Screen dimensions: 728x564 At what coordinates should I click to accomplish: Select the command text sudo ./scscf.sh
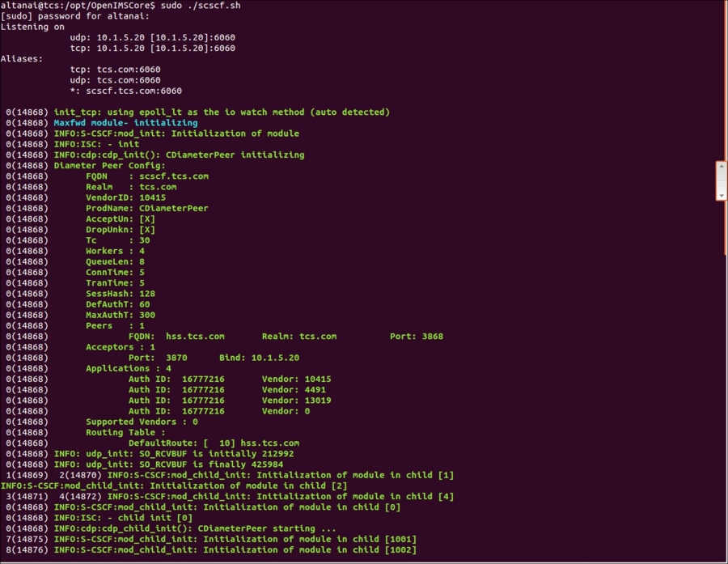[x=201, y=6]
